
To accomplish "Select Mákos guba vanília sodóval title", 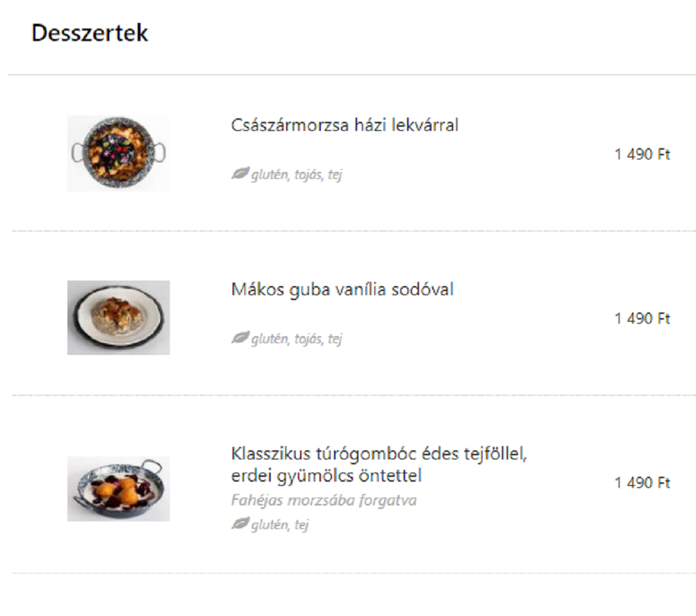I will (342, 290).
